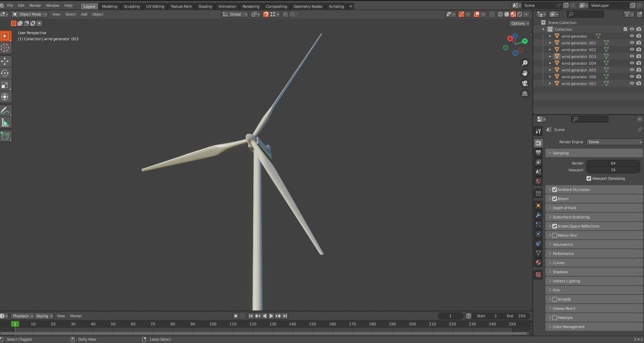Add a new workspace with plus button

pyautogui.click(x=351, y=6)
